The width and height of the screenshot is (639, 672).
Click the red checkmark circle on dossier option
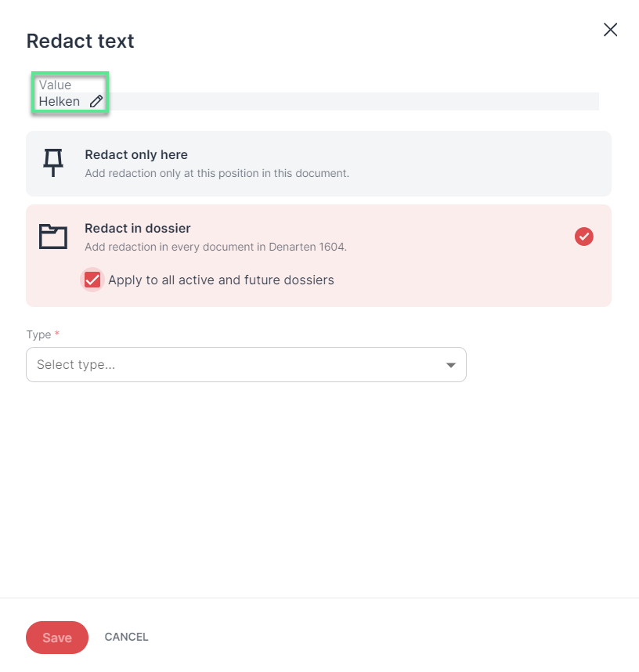(x=583, y=237)
